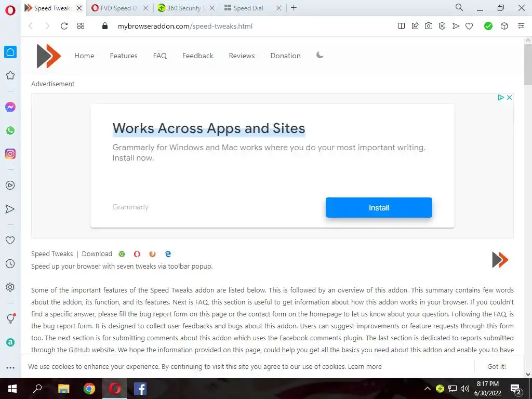Open My Flow arrow in sidebar

click(x=10, y=209)
